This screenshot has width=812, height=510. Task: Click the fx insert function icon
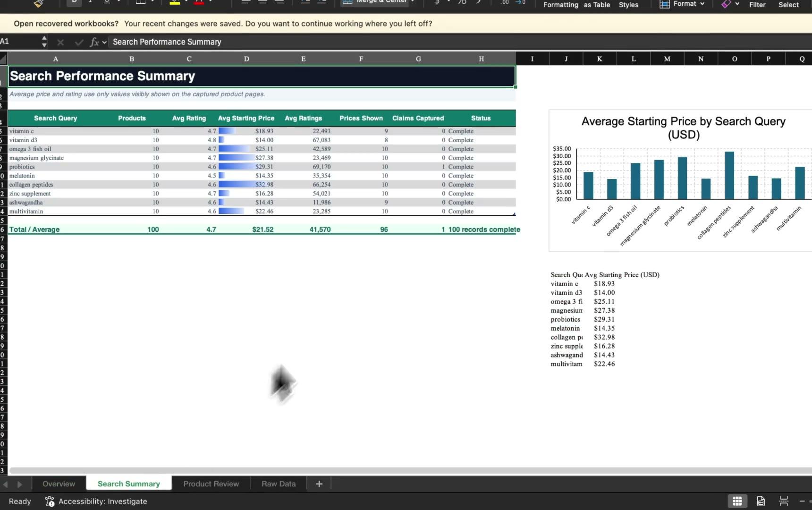coord(94,42)
